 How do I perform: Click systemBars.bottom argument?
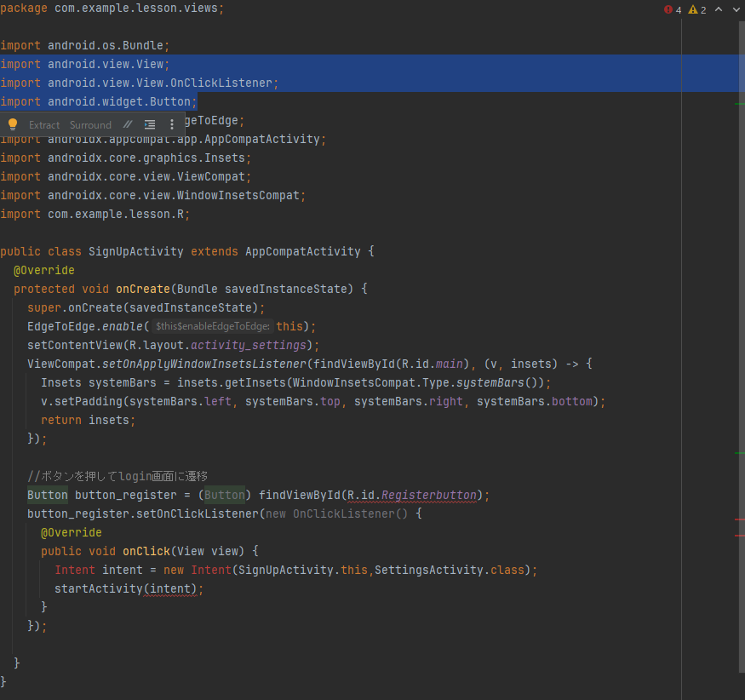tap(535, 402)
